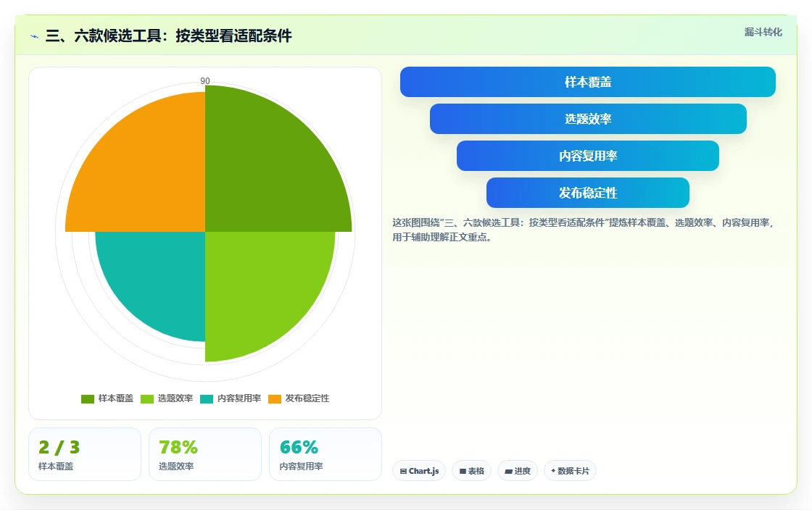Viewport: 812px width, 510px height.
Task: Click the 选题效率 legend label
Action: point(175,398)
